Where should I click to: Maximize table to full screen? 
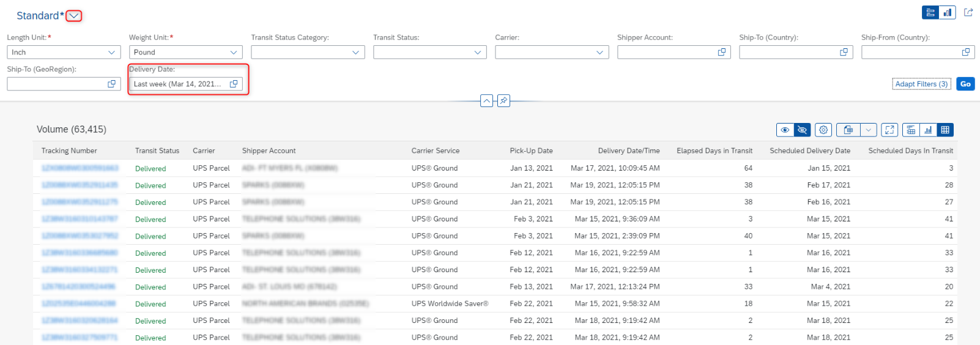point(889,130)
